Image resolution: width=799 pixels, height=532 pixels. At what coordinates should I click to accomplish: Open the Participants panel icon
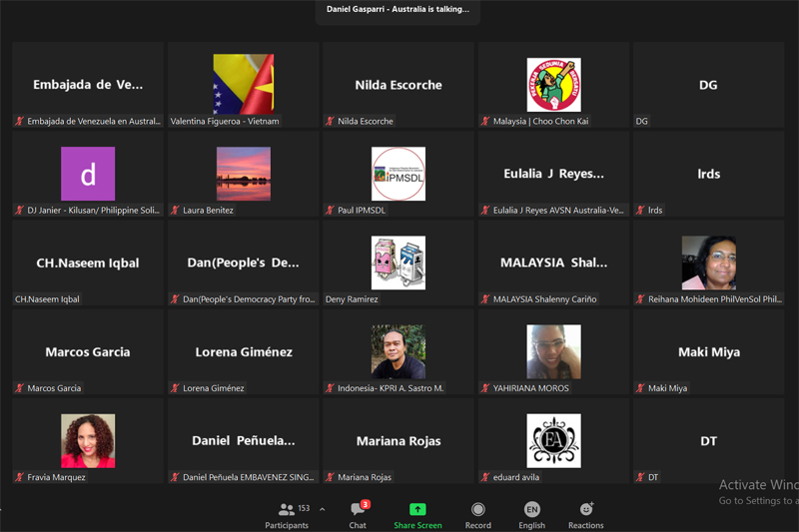click(287, 510)
